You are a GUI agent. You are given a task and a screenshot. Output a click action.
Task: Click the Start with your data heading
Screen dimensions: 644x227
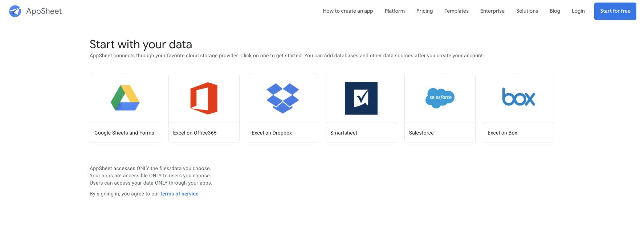click(x=141, y=44)
